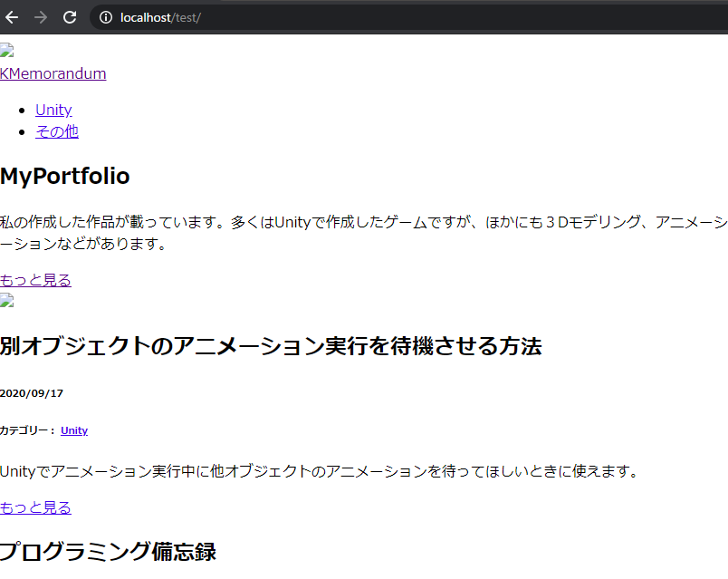Image resolution: width=728 pixels, height=579 pixels.
Task: Open もっと見る under MyPortfolio description
Action: click(35, 279)
